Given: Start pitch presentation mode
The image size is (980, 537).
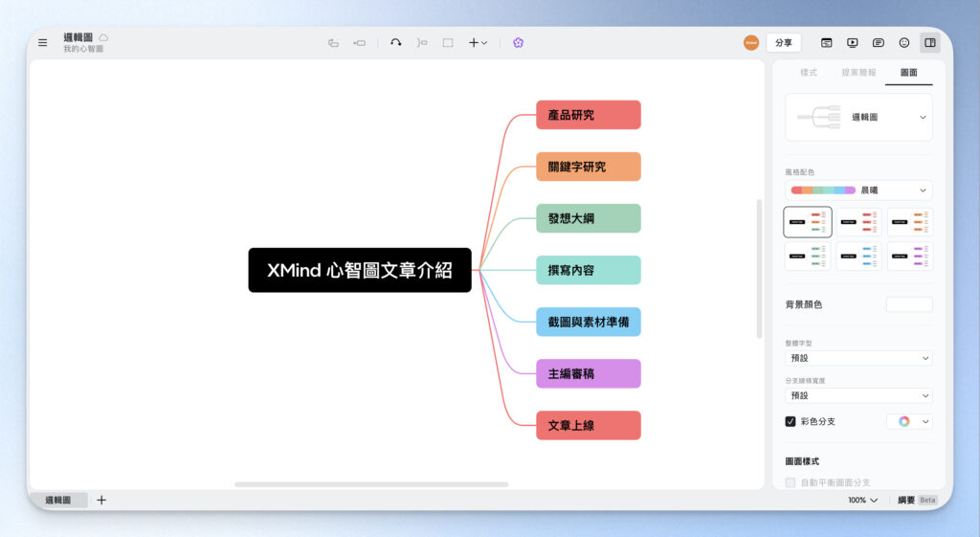Looking at the screenshot, I should [x=853, y=42].
